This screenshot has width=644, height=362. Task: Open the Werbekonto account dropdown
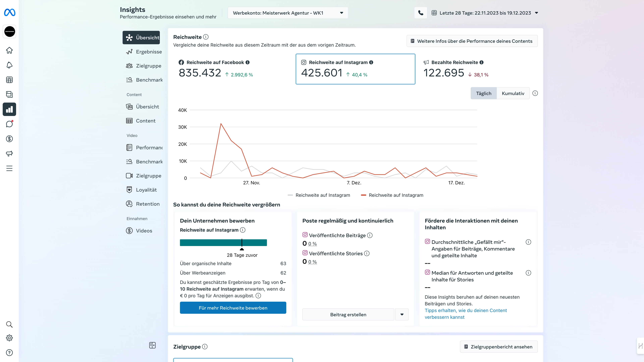coord(288,13)
